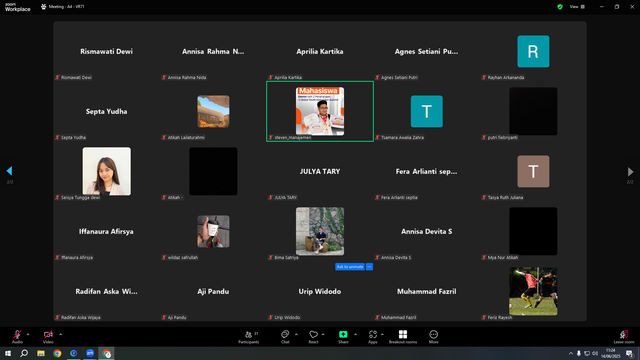
Task: Click the system tray volume icon
Action: pyautogui.click(x=595, y=353)
